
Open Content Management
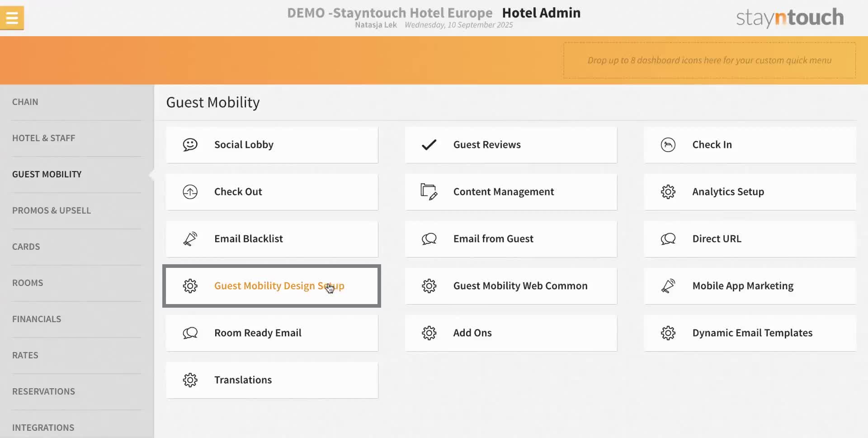[x=511, y=192]
